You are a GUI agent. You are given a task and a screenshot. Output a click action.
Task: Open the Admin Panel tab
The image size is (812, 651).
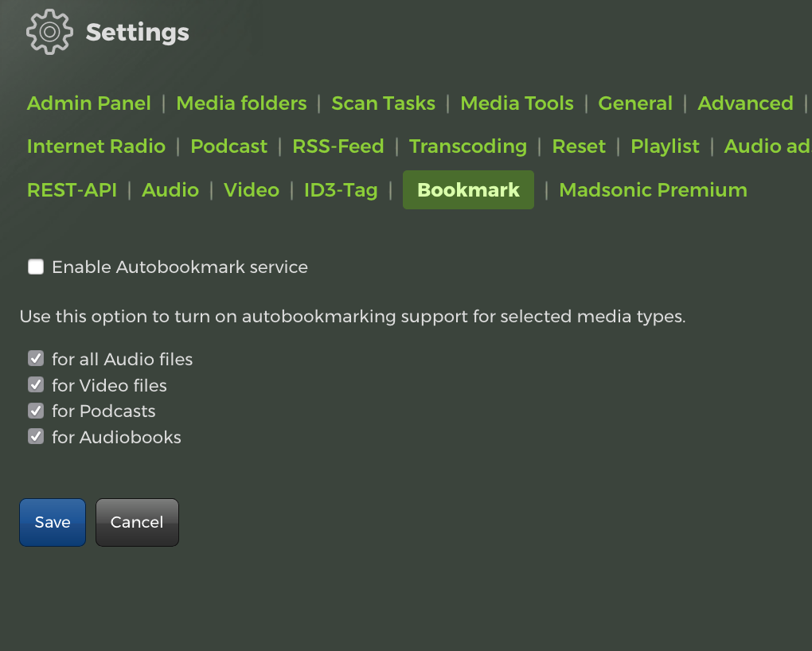click(x=89, y=103)
